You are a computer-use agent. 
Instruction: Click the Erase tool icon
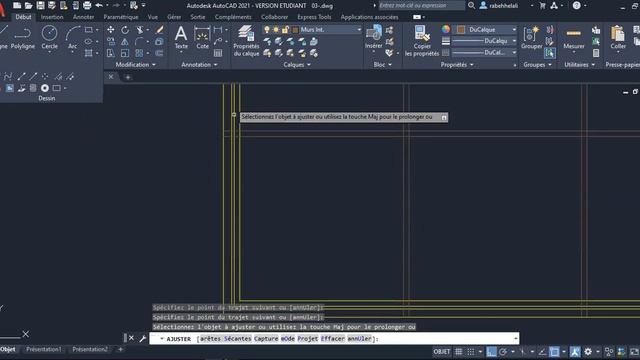click(160, 30)
